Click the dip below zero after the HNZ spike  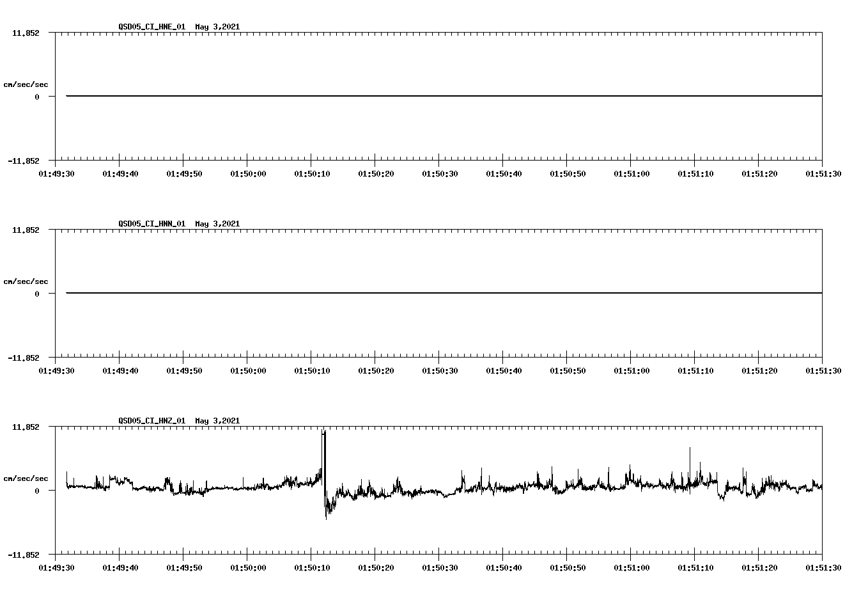pos(328,512)
